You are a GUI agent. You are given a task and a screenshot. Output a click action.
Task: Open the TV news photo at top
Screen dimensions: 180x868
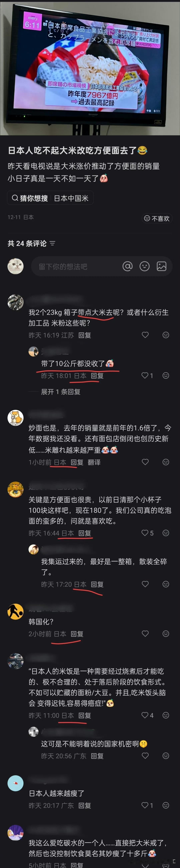[90, 67]
